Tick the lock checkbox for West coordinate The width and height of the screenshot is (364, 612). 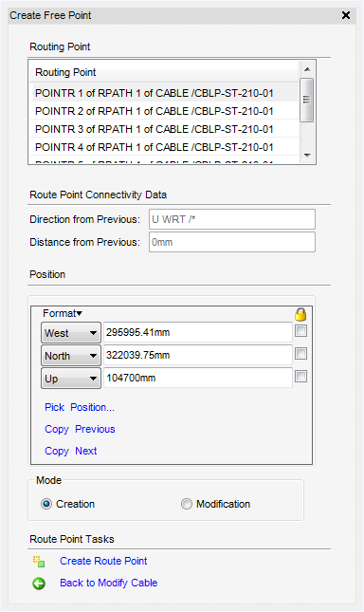[x=300, y=331]
